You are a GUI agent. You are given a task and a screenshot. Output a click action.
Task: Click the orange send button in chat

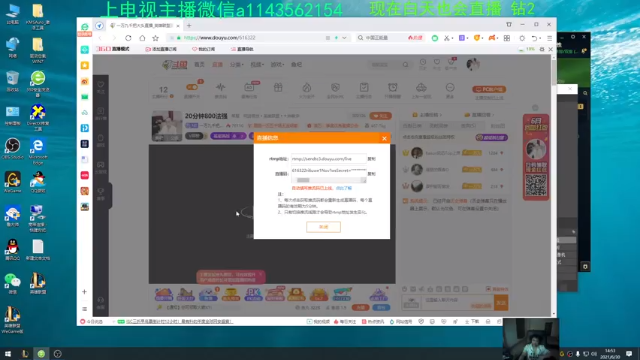[x=501, y=302]
